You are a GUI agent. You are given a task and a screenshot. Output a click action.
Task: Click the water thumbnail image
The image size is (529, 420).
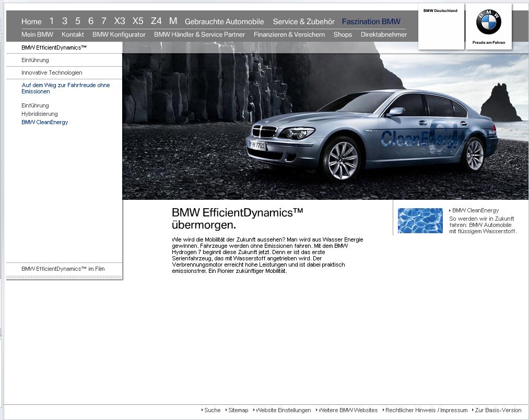pos(420,221)
